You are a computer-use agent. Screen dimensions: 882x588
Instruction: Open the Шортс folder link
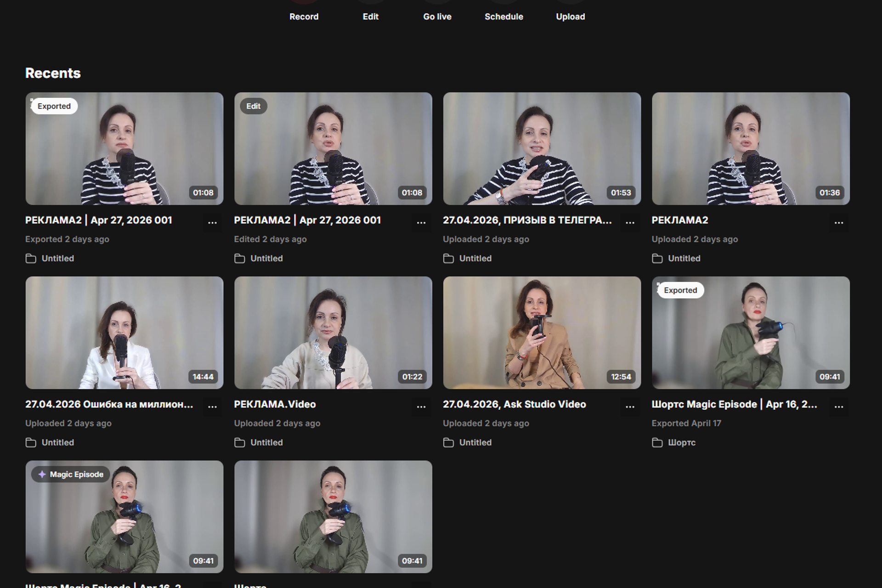click(673, 442)
